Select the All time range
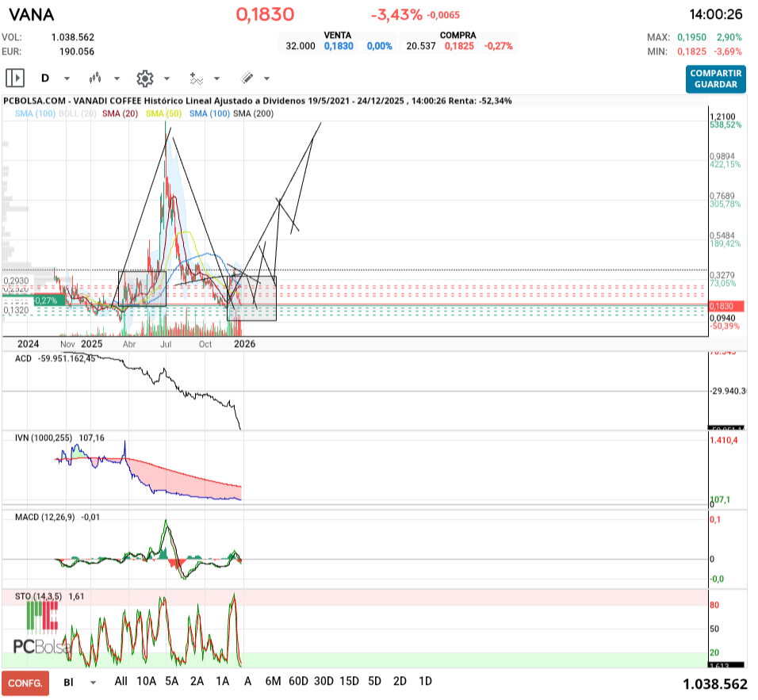 click(x=121, y=681)
